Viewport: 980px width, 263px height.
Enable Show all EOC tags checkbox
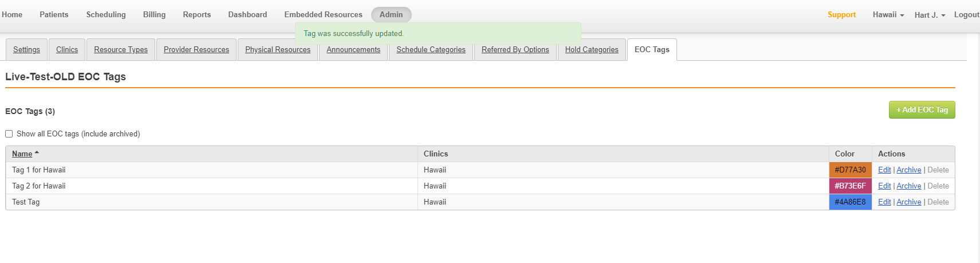click(9, 134)
